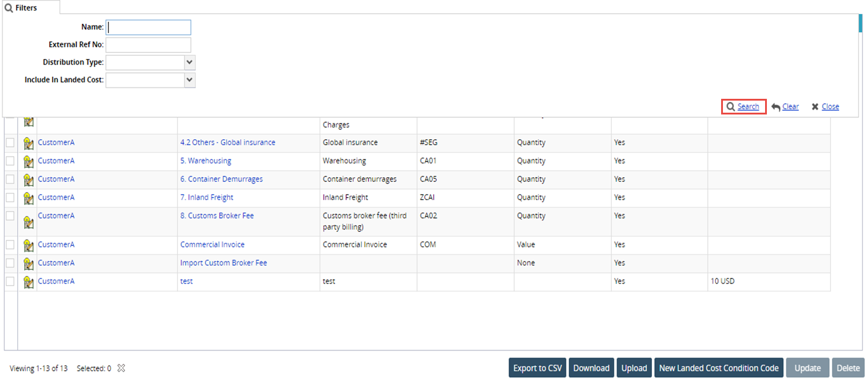Click the organization icon beside 5. Warehousing row
This screenshot has height=382, width=868.
click(x=28, y=161)
